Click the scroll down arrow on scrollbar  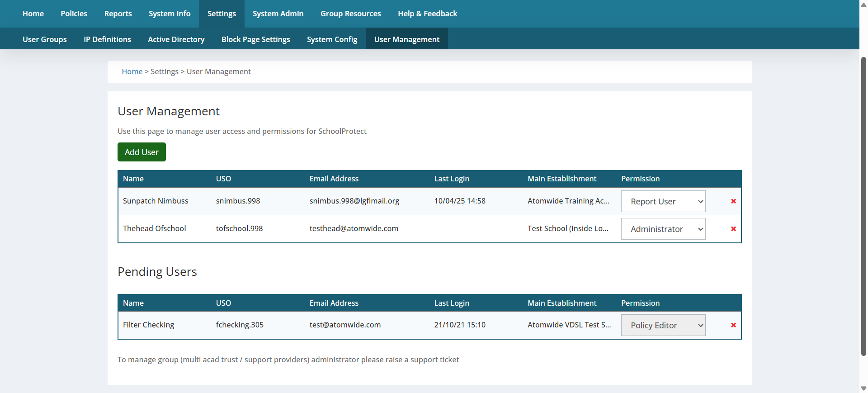pos(863,388)
